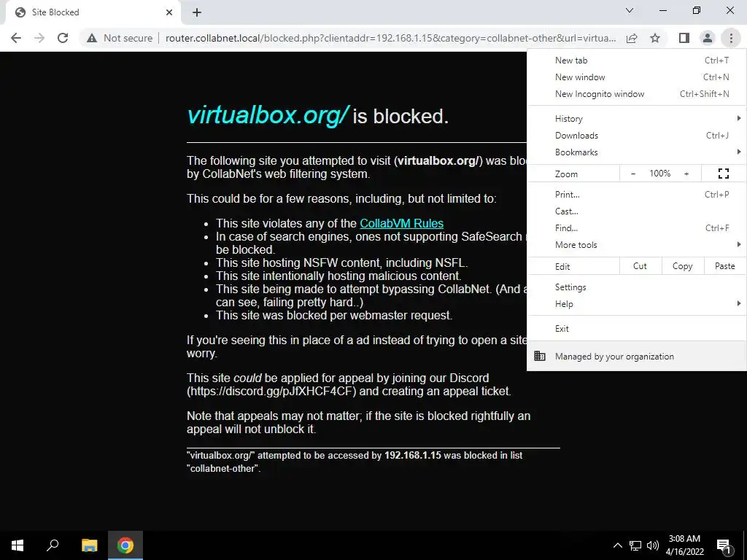The height and width of the screenshot is (560, 747).
Task: Open the profile avatar icon
Action: 708,38
